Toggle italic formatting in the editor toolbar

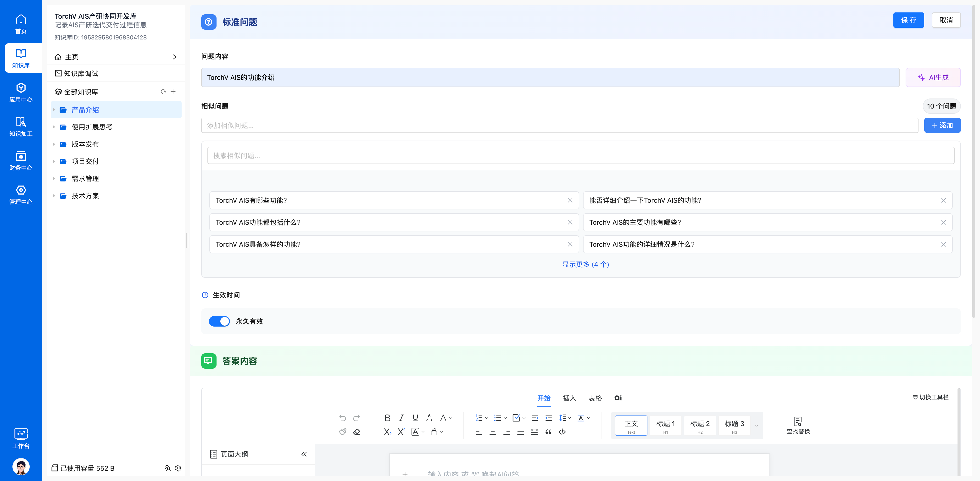401,418
